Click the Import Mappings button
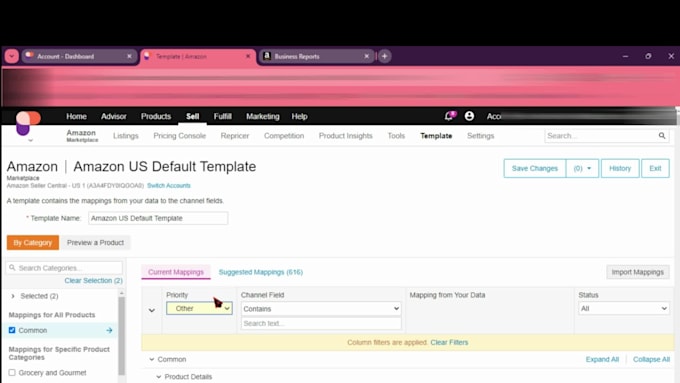Viewport: 680px width, 383px height. pos(638,272)
